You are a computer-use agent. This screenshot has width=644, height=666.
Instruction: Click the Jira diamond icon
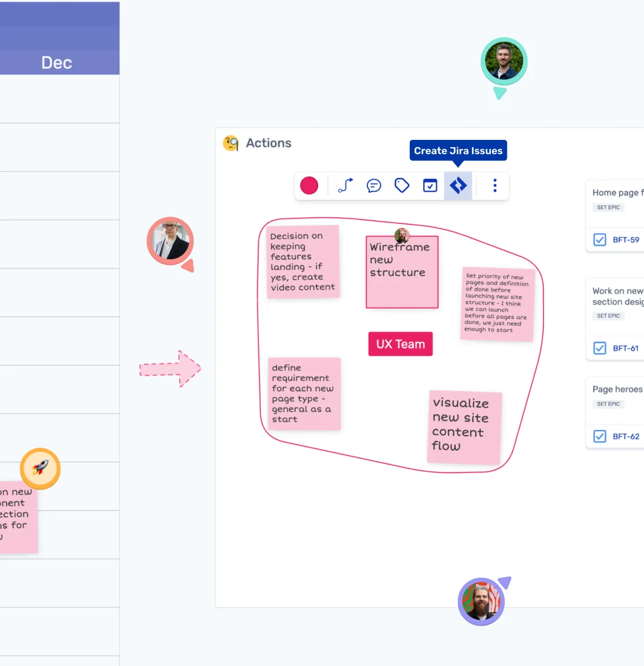point(458,185)
